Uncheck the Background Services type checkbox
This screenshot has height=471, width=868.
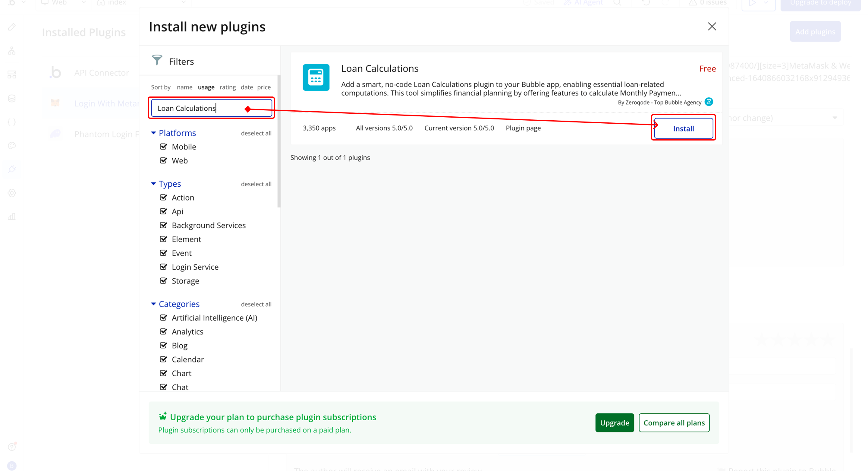pyautogui.click(x=163, y=225)
